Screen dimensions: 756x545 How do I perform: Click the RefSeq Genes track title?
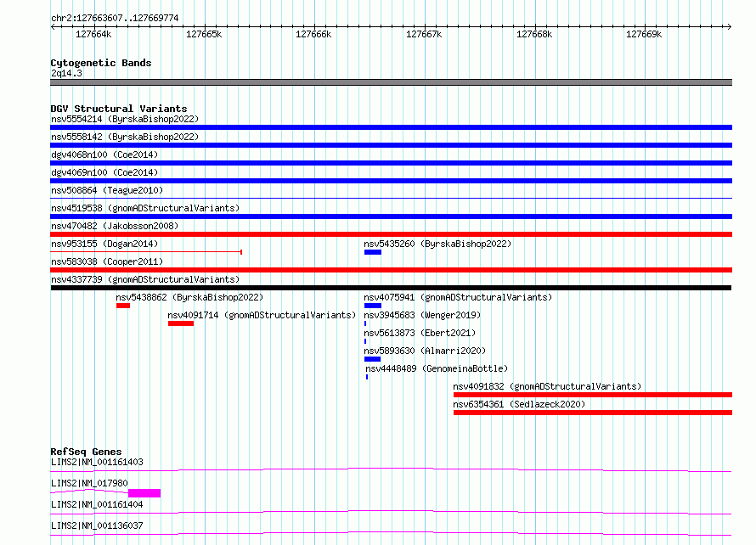tap(86, 452)
